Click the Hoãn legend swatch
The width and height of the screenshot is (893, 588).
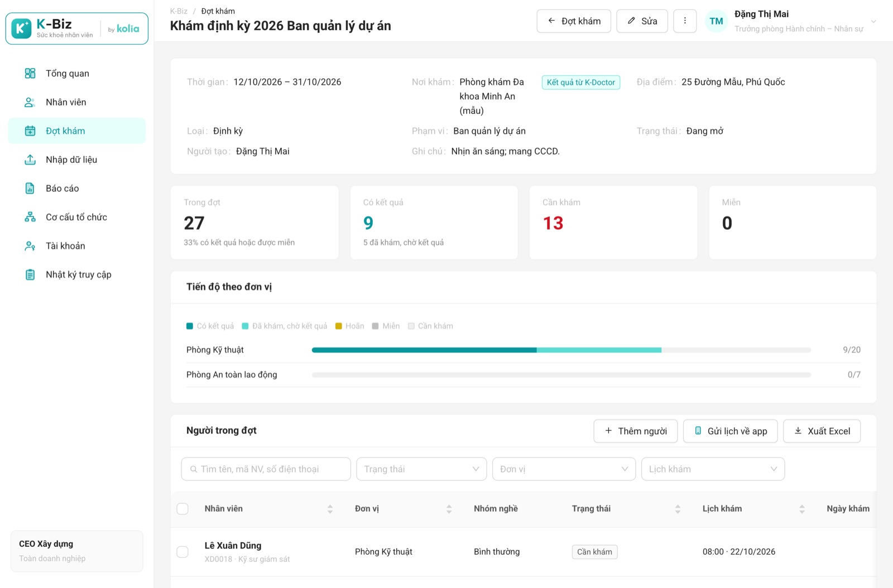(x=338, y=326)
